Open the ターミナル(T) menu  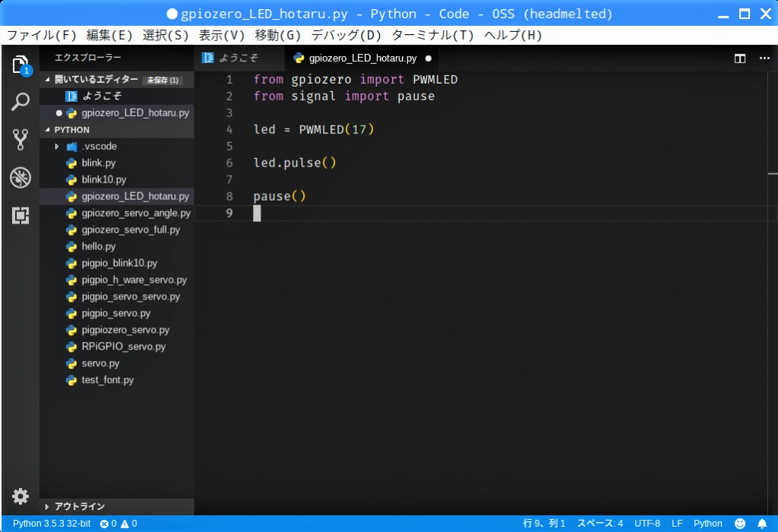(432, 35)
